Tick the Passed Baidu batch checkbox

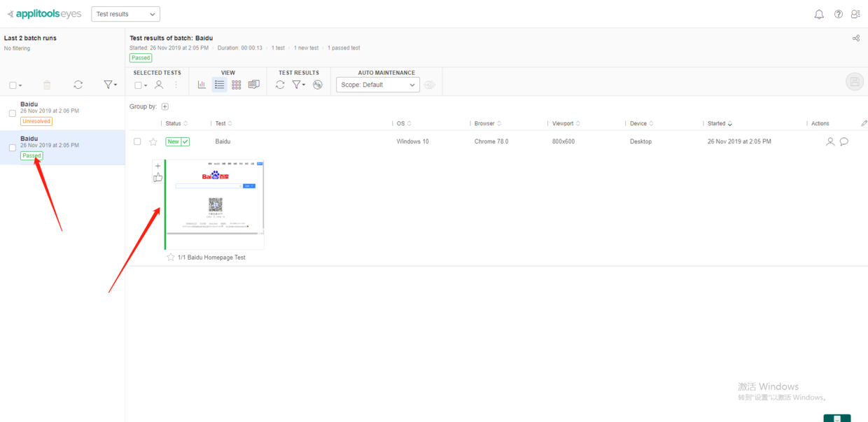click(x=13, y=148)
